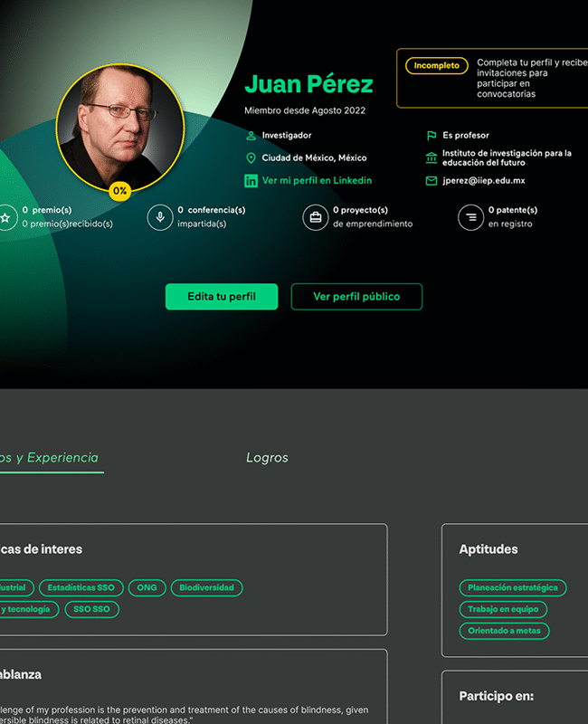
Task: Open the Logros tab
Action: (x=267, y=458)
